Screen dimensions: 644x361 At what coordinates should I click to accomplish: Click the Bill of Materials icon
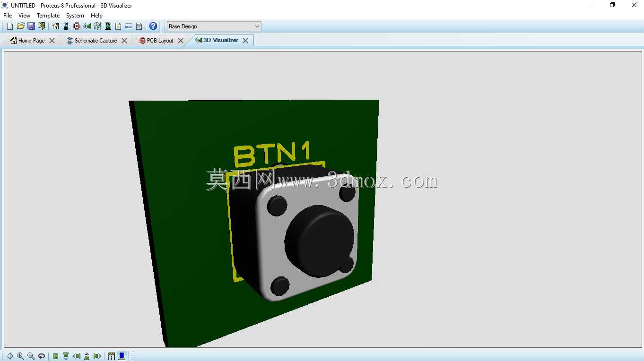(x=118, y=26)
